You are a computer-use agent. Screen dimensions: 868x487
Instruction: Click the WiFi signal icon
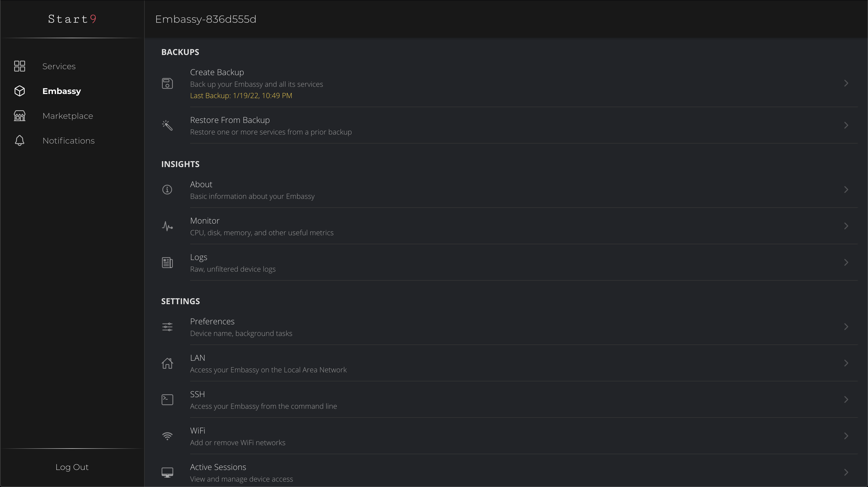coord(167,436)
